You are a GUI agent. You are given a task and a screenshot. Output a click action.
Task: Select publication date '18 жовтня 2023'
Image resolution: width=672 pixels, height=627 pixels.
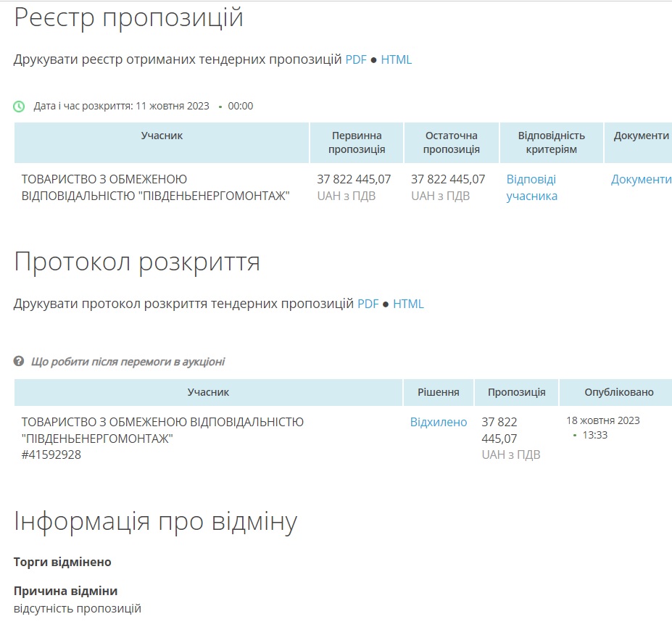click(x=603, y=420)
